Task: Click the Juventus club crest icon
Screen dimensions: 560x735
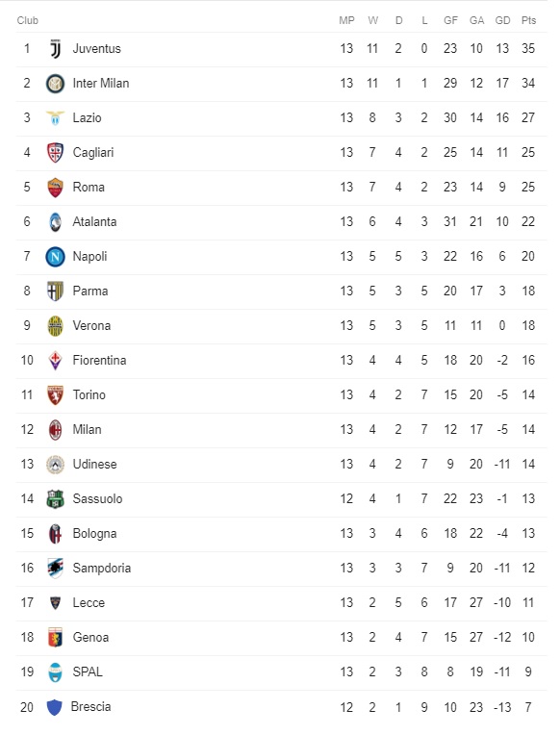Action: [x=56, y=49]
